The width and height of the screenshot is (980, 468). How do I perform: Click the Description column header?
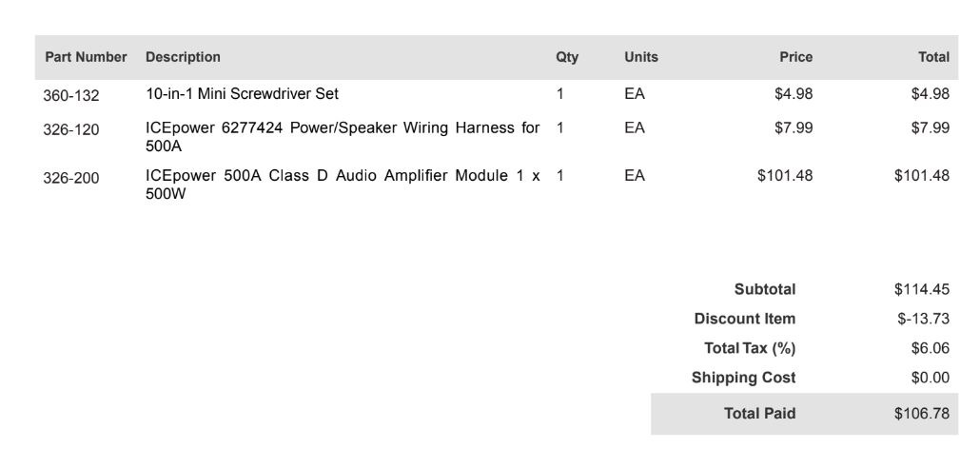(183, 57)
